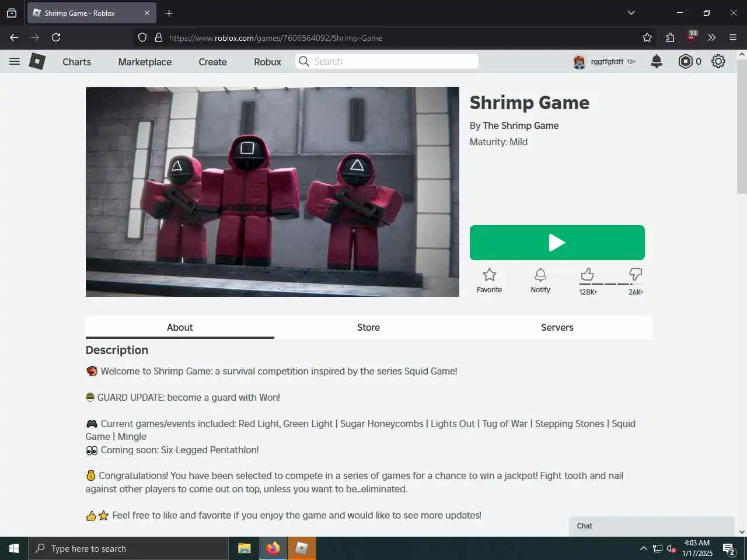Screen dimensions: 747x560
Task: Open the Robux balance icon
Action: click(685, 61)
